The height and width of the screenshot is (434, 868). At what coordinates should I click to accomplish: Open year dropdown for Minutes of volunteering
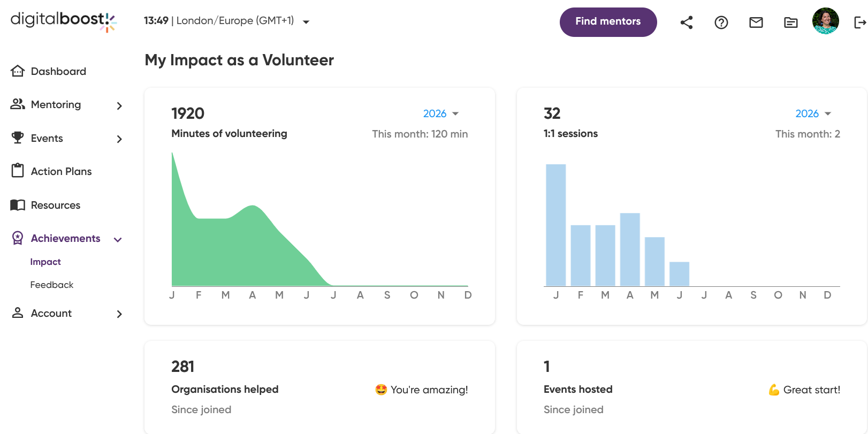click(441, 113)
